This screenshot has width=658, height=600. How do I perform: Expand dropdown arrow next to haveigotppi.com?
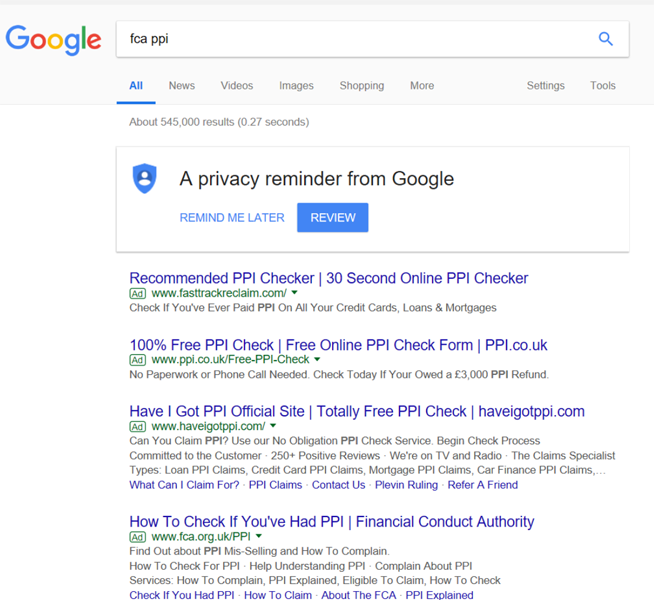[x=273, y=425]
